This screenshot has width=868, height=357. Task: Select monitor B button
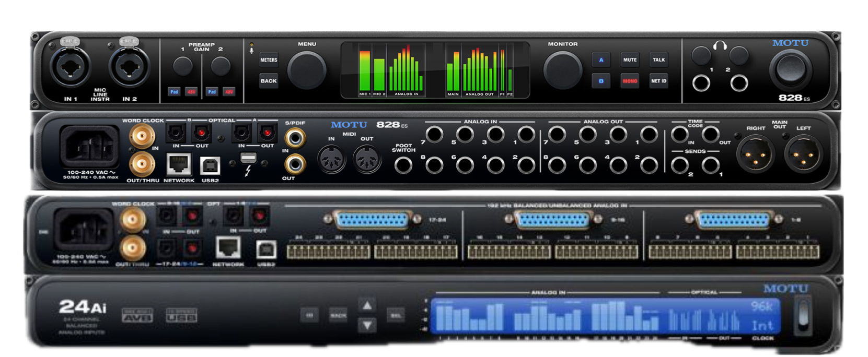601,81
